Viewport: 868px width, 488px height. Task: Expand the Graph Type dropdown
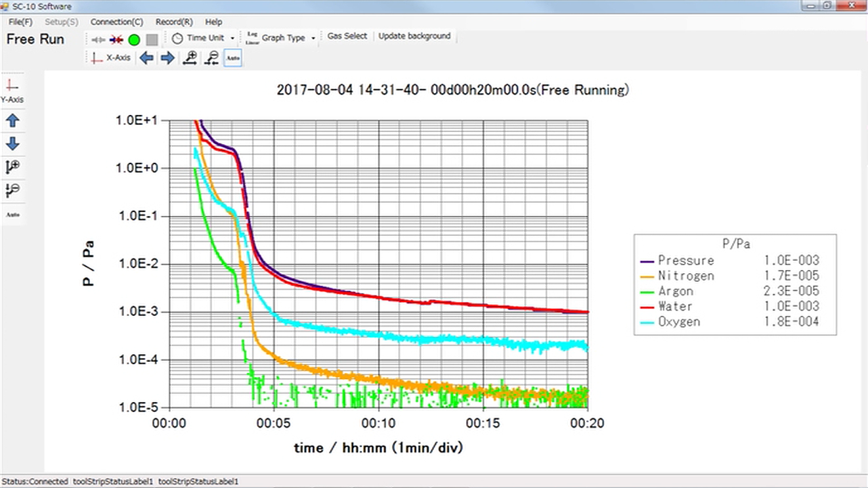[283, 38]
